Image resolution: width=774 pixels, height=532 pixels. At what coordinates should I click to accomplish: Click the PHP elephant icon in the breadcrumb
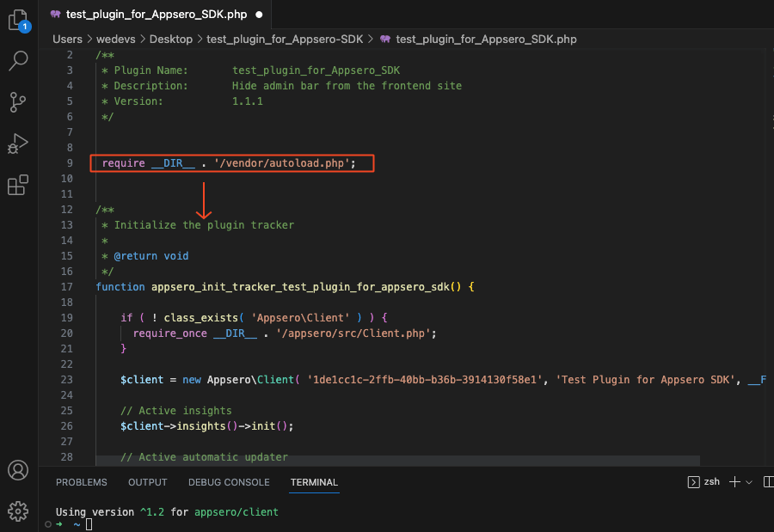click(x=385, y=39)
